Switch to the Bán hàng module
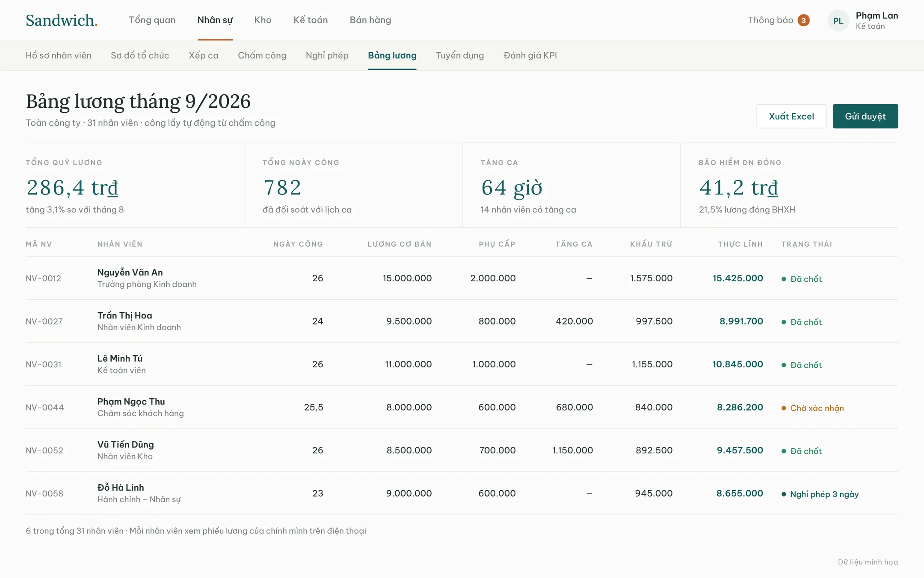The height and width of the screenshot is (578, 924). pos(370,20)
